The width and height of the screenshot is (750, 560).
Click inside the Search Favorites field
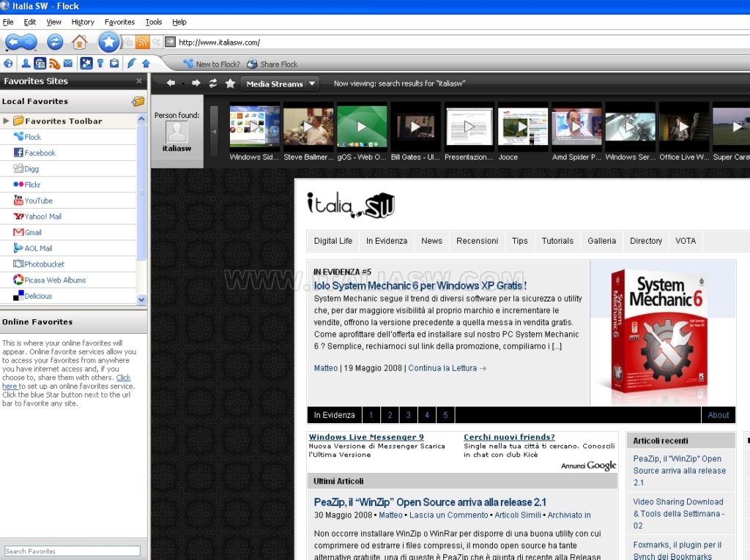coord(73,551)
